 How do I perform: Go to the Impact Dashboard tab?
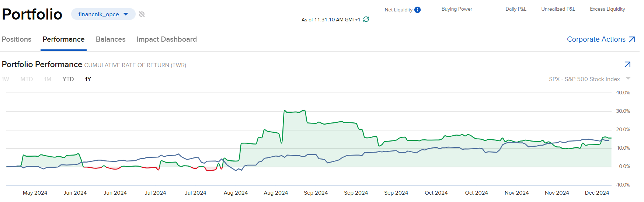click(167, 39)
